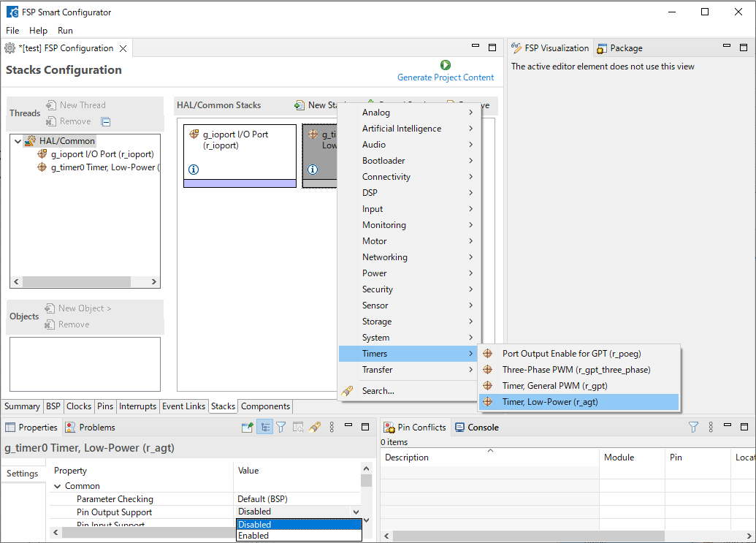
Task: Switch to the Components tab
Action: (266, 406)
